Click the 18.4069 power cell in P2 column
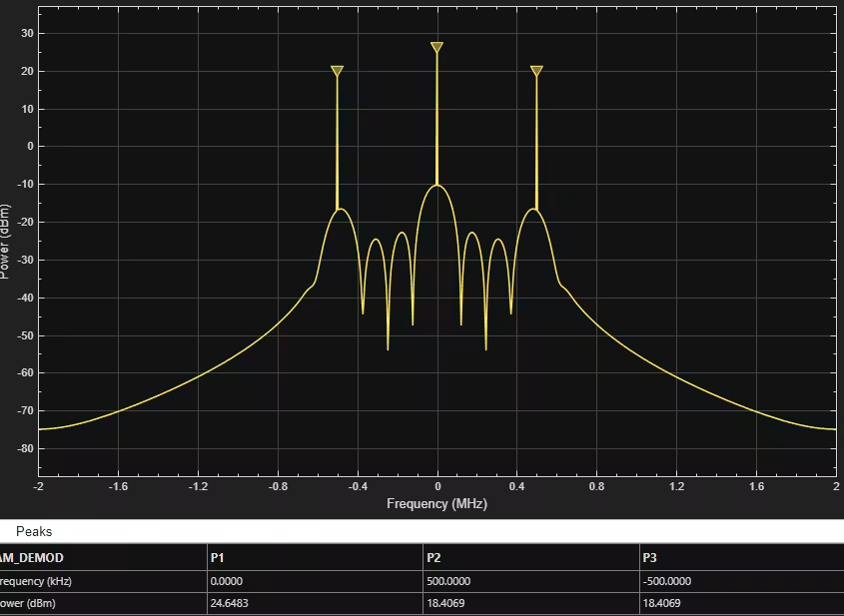Viewport: 844px width, 616px height. (x=531, y=604)
